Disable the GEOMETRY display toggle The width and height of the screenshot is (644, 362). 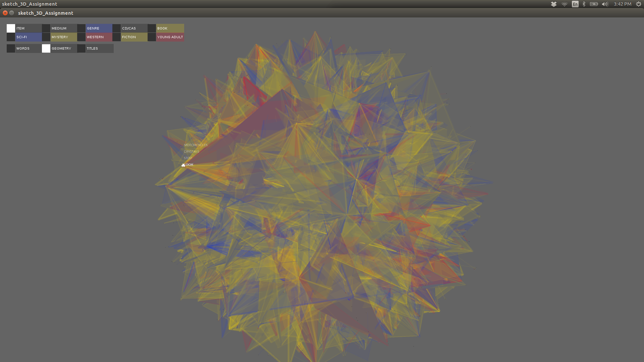(46, 49)
